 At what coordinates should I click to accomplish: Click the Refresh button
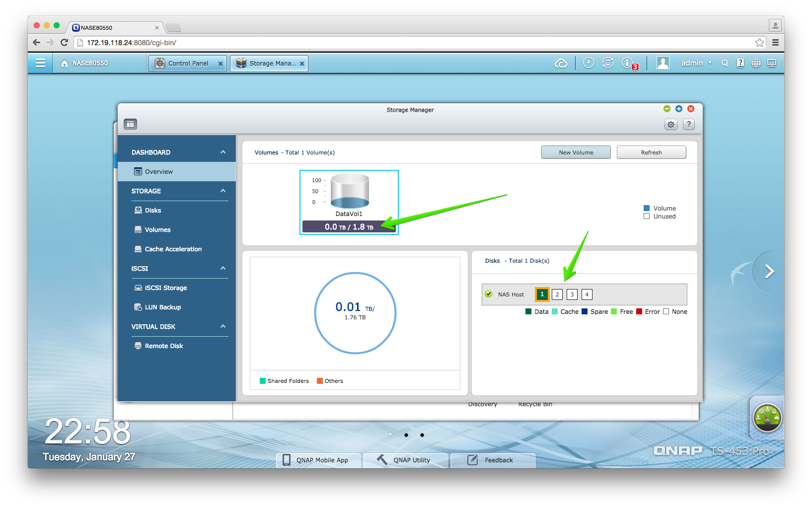coord(652,152)
